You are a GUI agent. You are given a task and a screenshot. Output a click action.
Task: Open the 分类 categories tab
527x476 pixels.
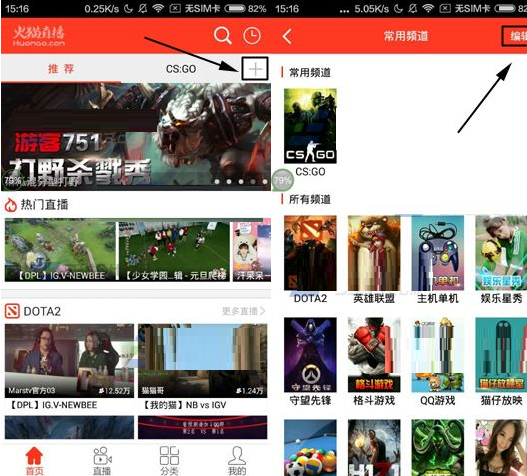pos(169,461)
